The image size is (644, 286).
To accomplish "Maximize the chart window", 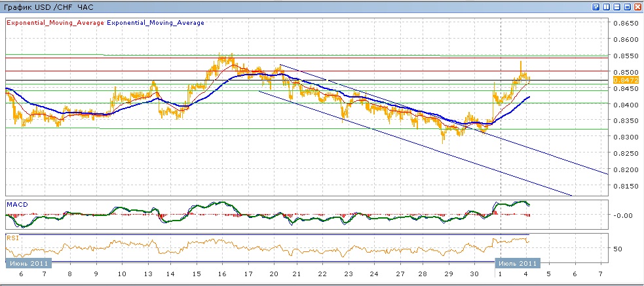I will pos(627,6).
